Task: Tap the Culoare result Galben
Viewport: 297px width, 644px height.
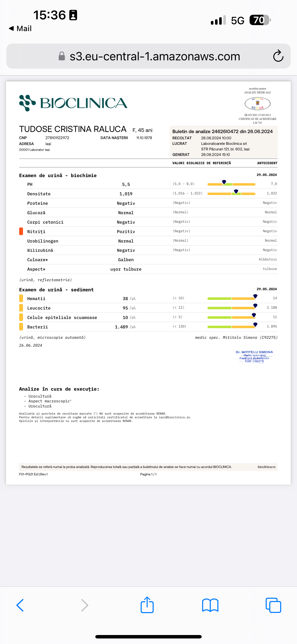Action: pyautogui.click(x=126, y=260)
